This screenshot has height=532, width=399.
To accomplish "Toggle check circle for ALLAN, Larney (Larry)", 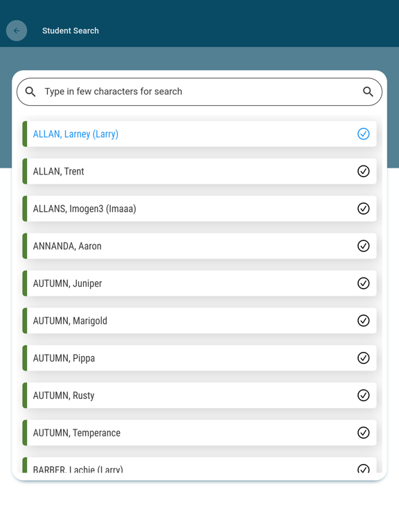I will pos(364,134).
